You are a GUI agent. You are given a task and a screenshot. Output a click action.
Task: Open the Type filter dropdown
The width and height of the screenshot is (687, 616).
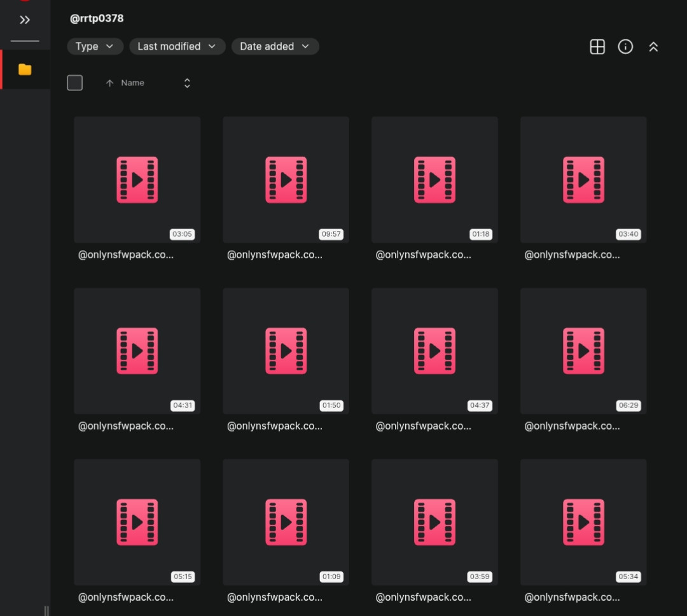pyautogui.click(x=95, y=46)
